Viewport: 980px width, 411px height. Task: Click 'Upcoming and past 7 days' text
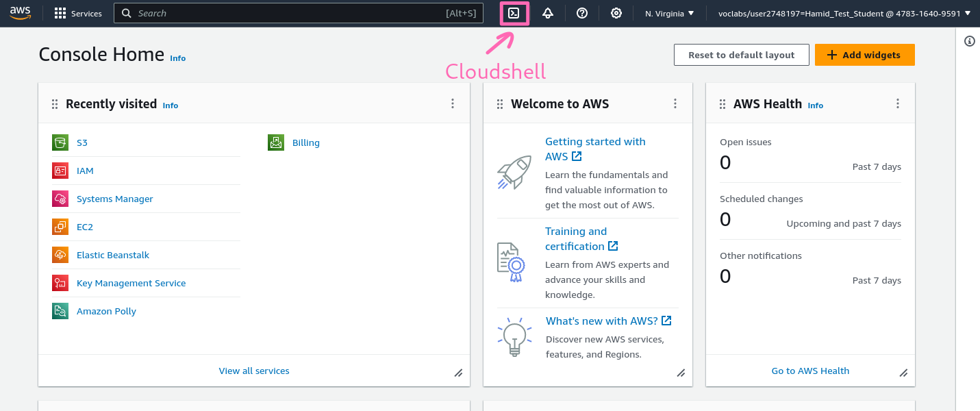point(844,223)
